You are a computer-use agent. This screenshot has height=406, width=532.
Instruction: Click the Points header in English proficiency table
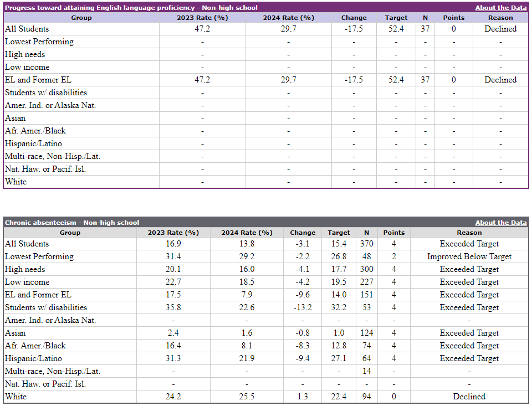tap(454, 18)
